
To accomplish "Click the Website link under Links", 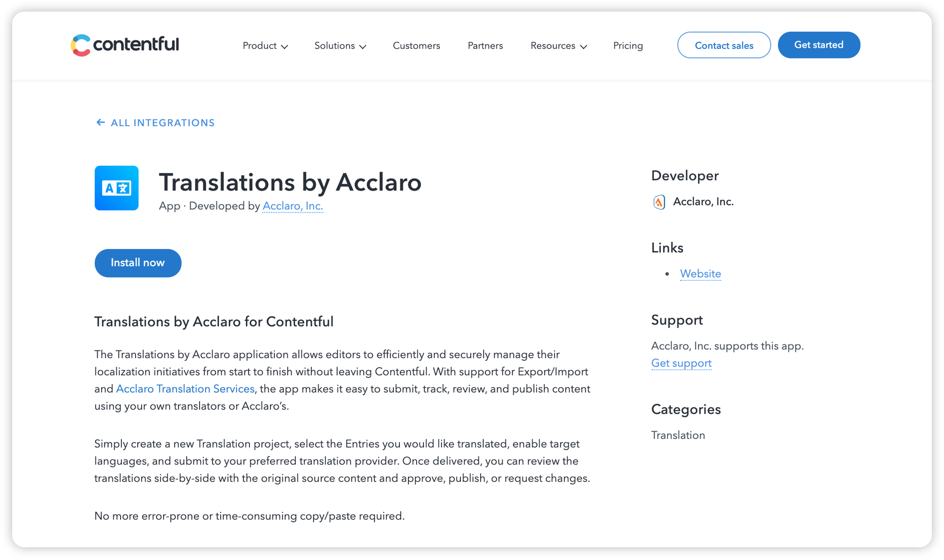I will tap(700, 273).
